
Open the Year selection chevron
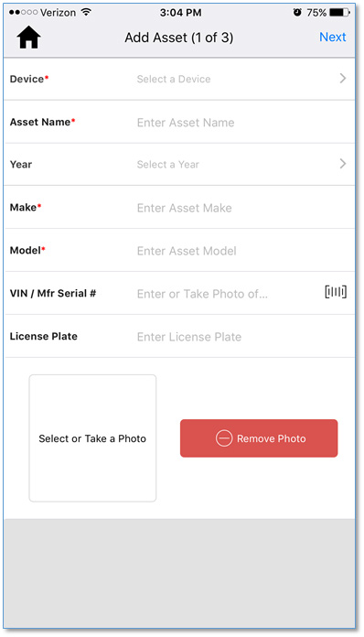coord(343,164)
